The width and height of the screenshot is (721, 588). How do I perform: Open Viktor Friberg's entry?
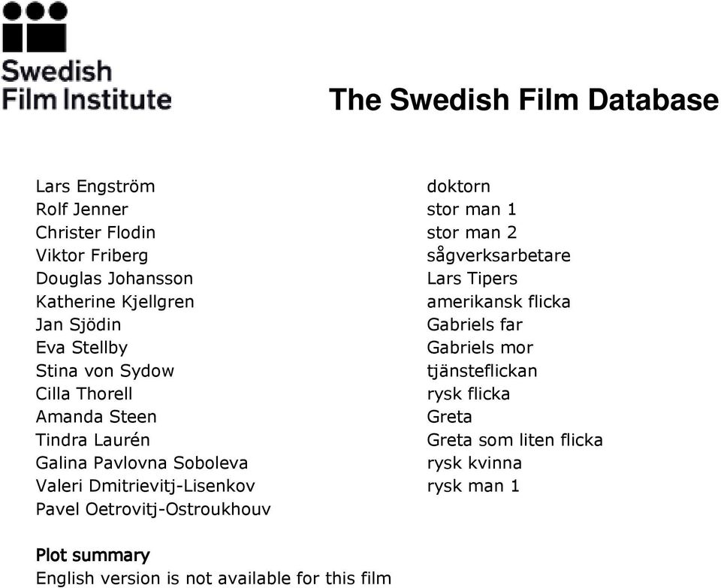click(x=92, y=255)
